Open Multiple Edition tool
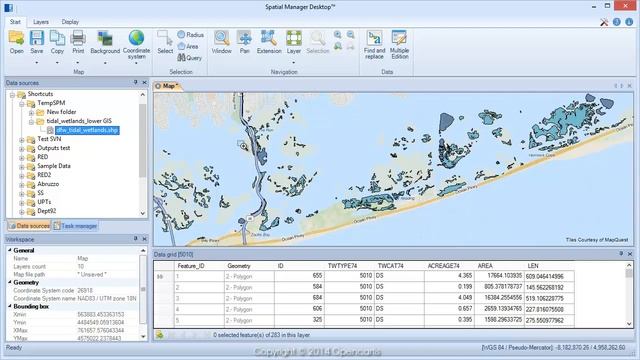 click(x=399, y=45)
